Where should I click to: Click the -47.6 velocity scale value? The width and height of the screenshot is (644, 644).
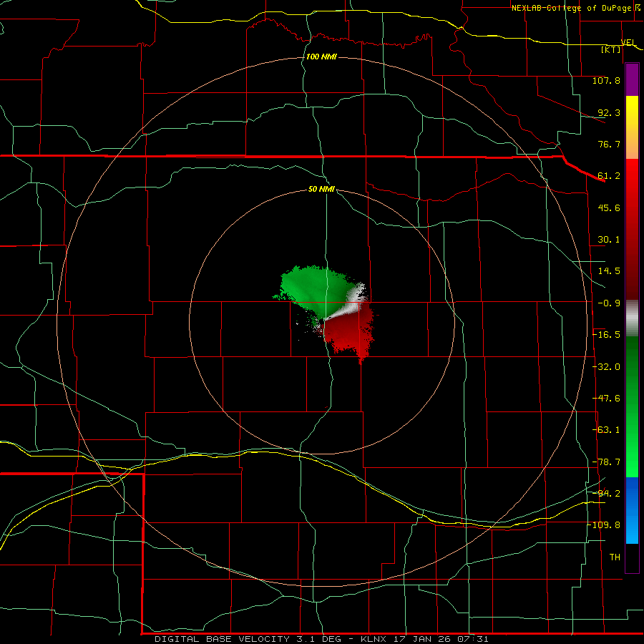click(606, 399)
